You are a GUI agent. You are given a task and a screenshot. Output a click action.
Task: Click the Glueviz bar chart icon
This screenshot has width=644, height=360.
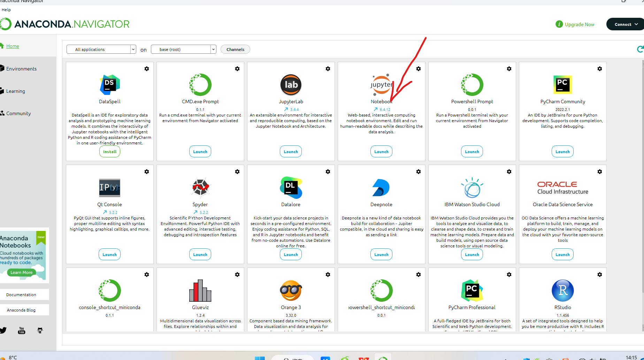(x=200, y=290)
